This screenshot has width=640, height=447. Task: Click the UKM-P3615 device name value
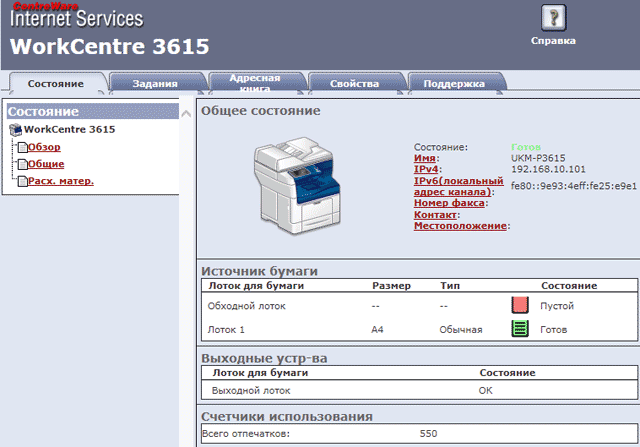tap(538, 158)
